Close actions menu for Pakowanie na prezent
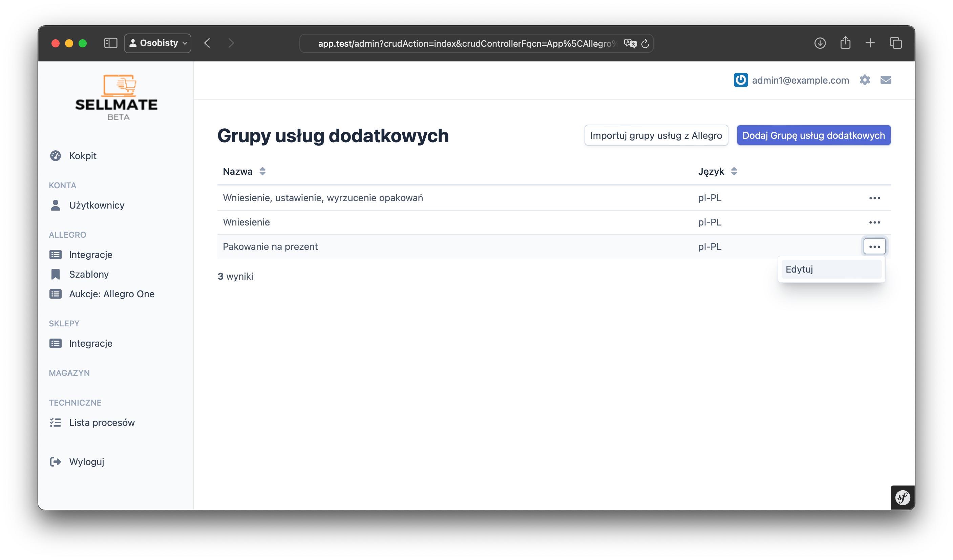Screen dimensions: 953x560 click(x=875, y=247)
